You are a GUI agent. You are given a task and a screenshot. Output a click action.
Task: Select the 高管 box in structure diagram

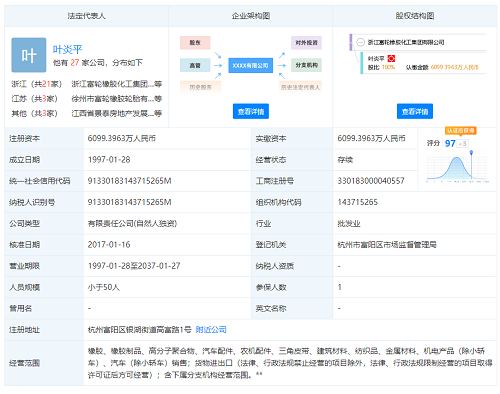(x=195, y=65)
